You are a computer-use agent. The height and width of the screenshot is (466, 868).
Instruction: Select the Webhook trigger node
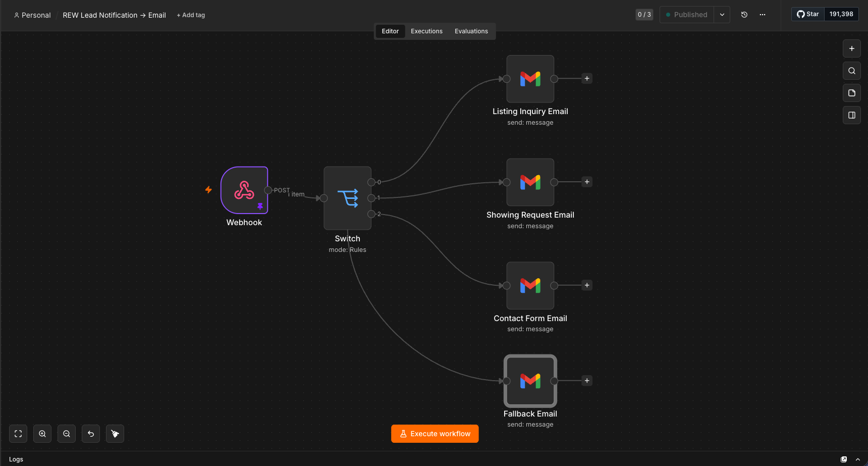point(244,190)
